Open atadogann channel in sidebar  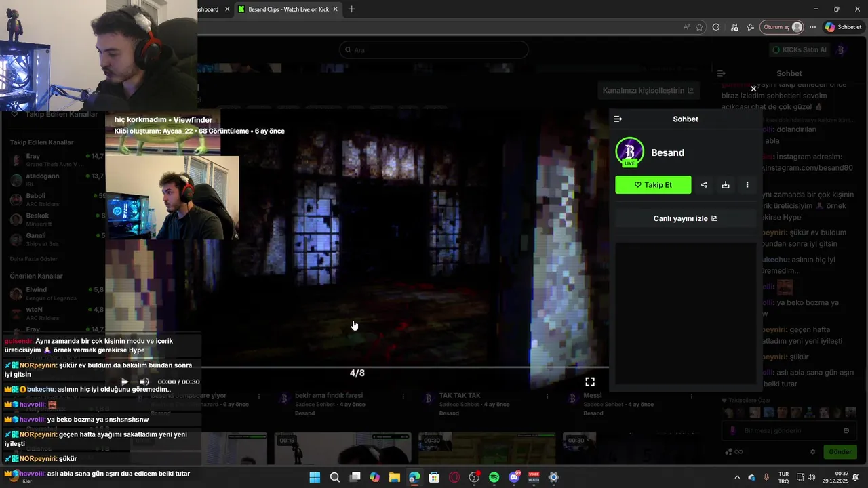click(x=57, y=180)
